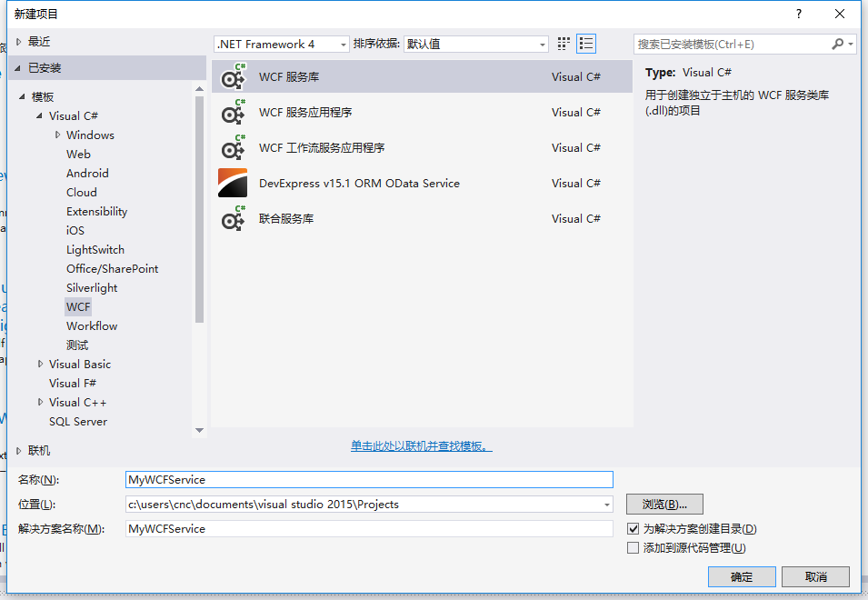
Task: Select the WCF 工作流服务应用程序 template icon
Action: point(233,148)
